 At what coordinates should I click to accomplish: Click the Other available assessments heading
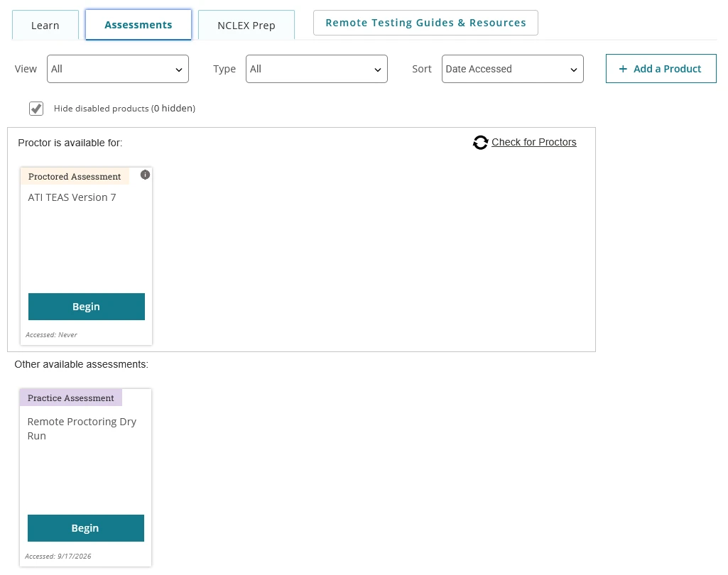pos(81,364)
